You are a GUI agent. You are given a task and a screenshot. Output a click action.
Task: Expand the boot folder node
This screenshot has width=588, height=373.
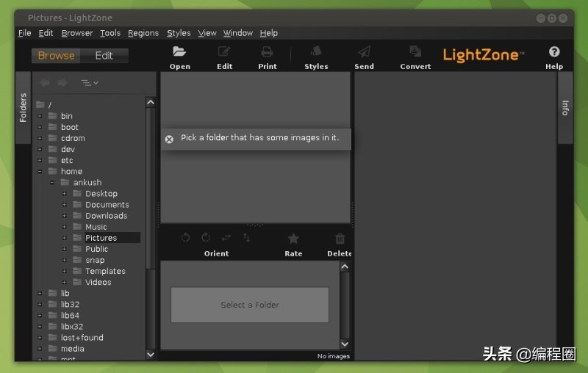pyautogui.click(x=40, y=127)
